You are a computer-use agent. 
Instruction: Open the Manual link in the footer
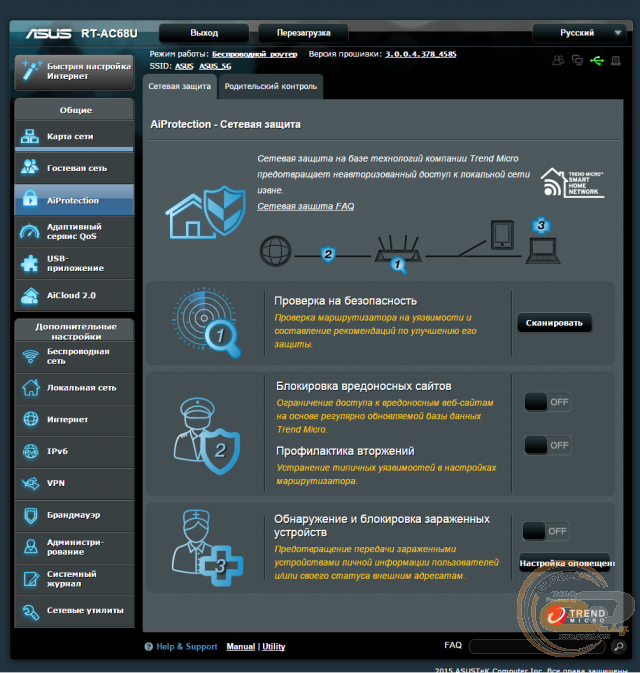click(241, 646)
